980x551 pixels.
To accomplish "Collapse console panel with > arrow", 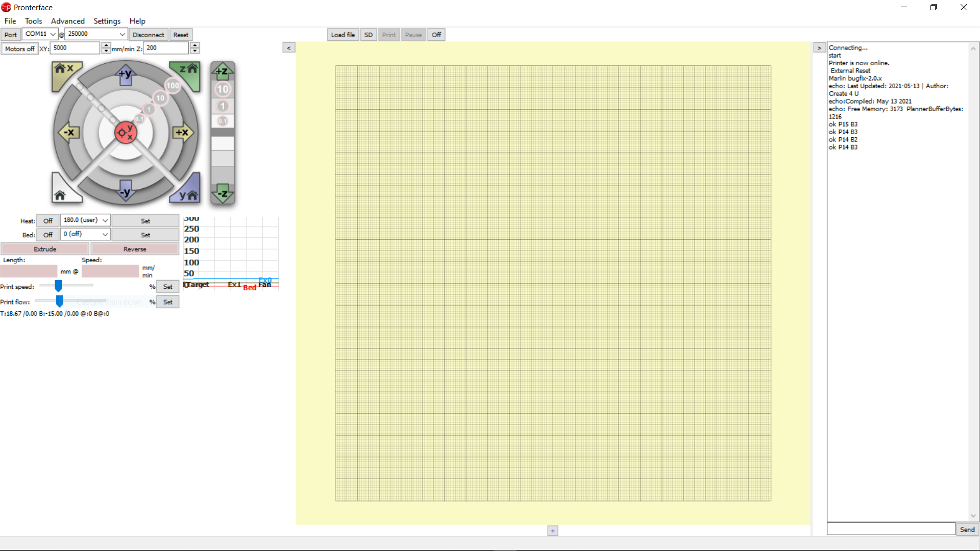I will (819, 47).
